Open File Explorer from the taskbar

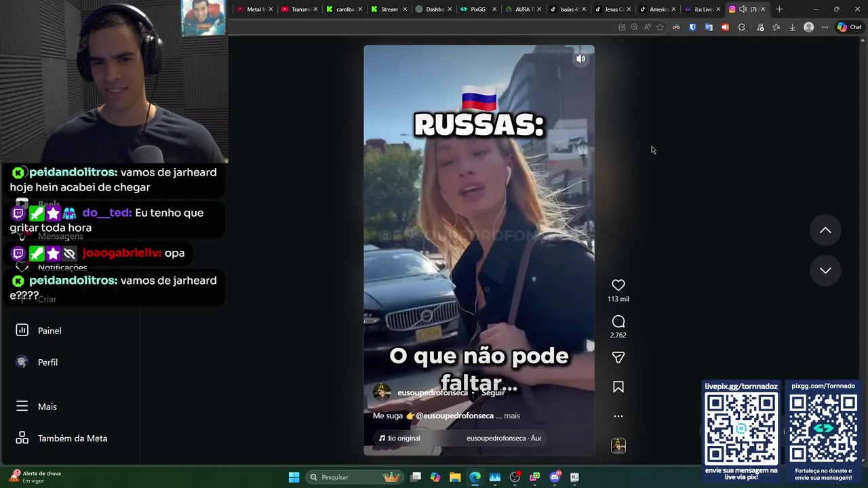click(455, 477)
